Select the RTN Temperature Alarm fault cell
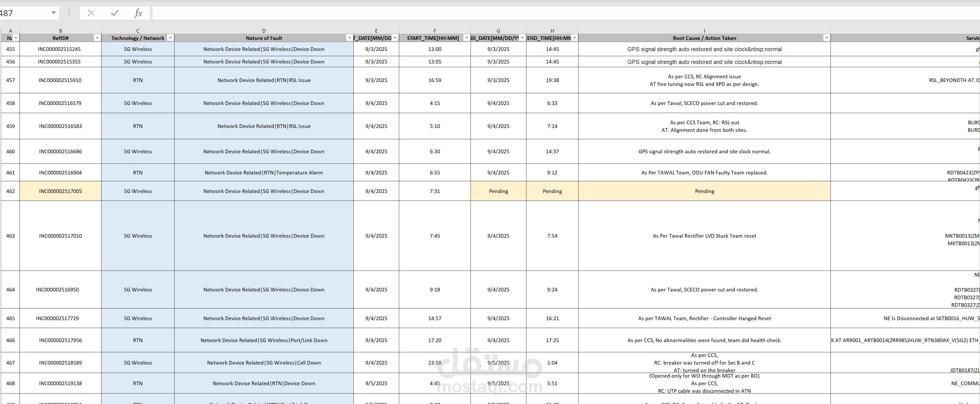980x404 pixels. coord(264,173)
